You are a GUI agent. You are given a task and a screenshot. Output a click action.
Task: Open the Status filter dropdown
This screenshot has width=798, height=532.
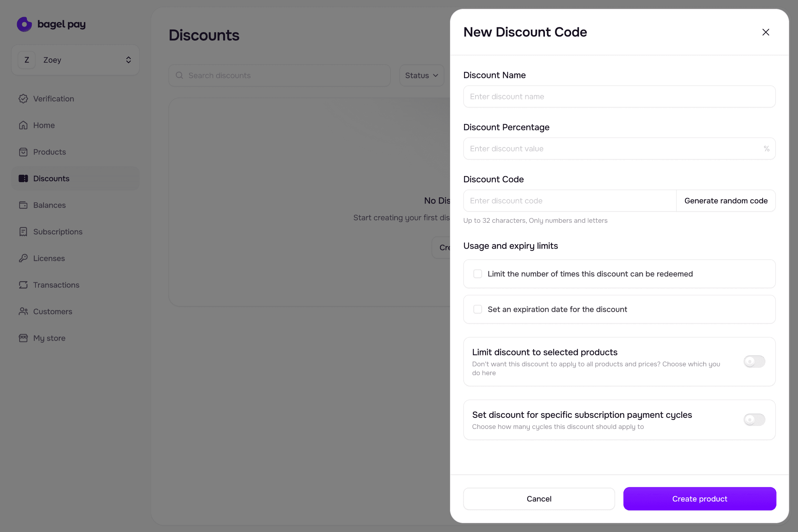(x=422, y=75)
